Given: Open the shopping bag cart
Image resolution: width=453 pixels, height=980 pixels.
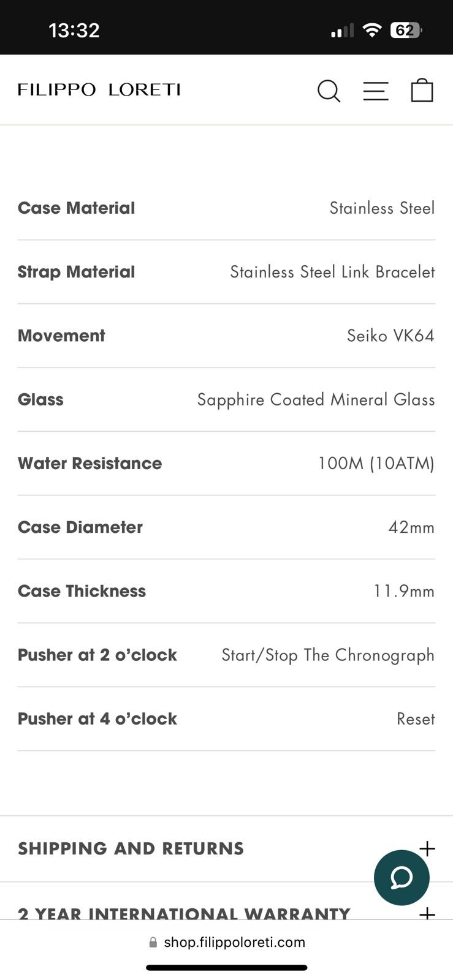Looking at the screenshot, I should [x=422, y=90].
